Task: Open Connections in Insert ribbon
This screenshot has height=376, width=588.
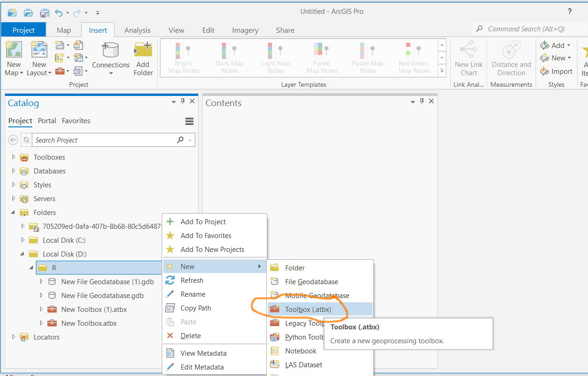Action: 111,59
